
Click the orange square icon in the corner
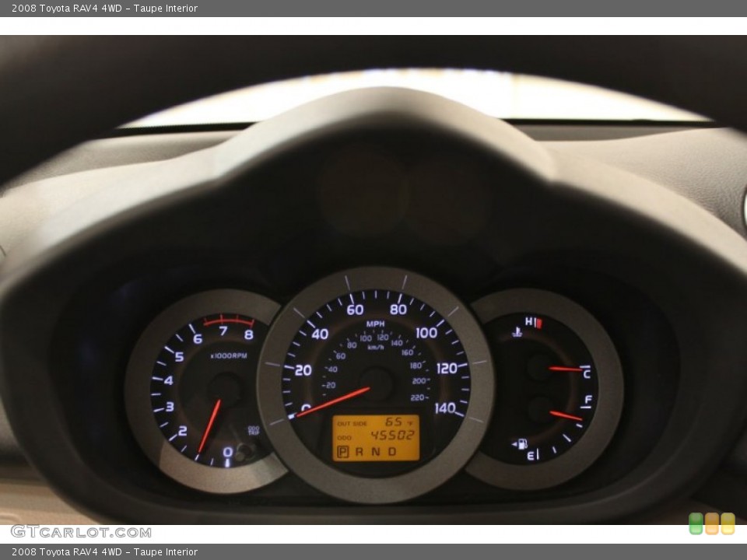(712, 523)
